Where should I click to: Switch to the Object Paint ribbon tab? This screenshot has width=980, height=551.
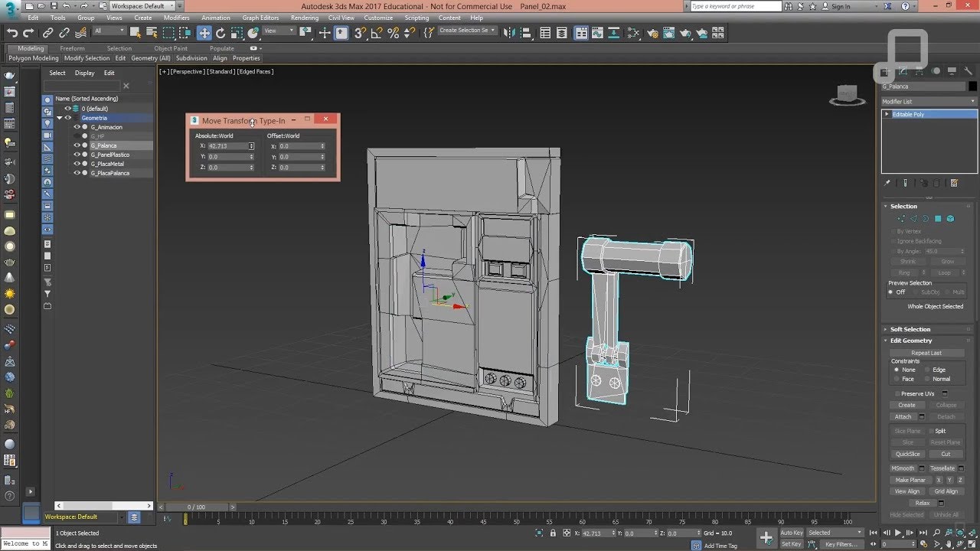[x=171, y=48]
